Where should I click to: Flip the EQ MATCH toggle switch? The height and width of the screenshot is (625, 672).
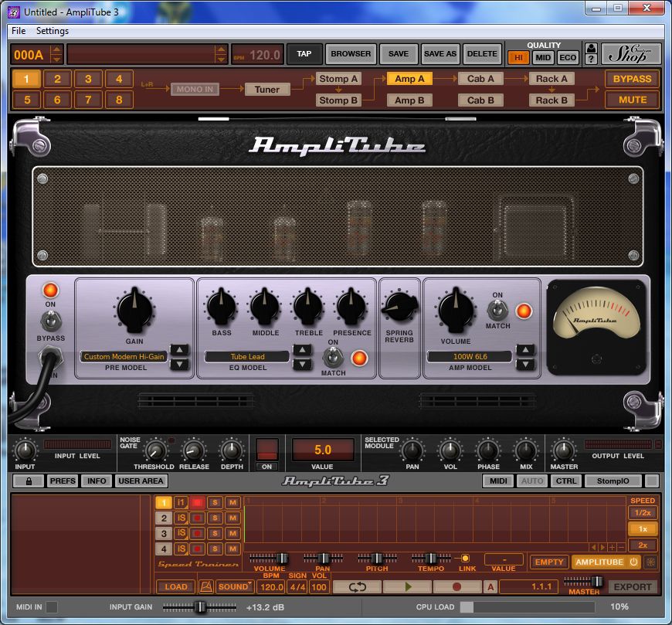pyautogui.click(x=333, y=357)
